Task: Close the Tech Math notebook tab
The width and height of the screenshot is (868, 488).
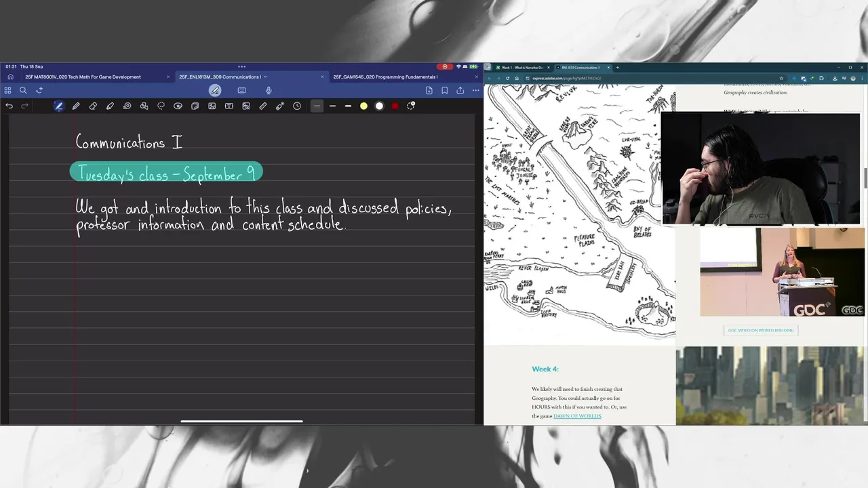Action: point(168,77)
